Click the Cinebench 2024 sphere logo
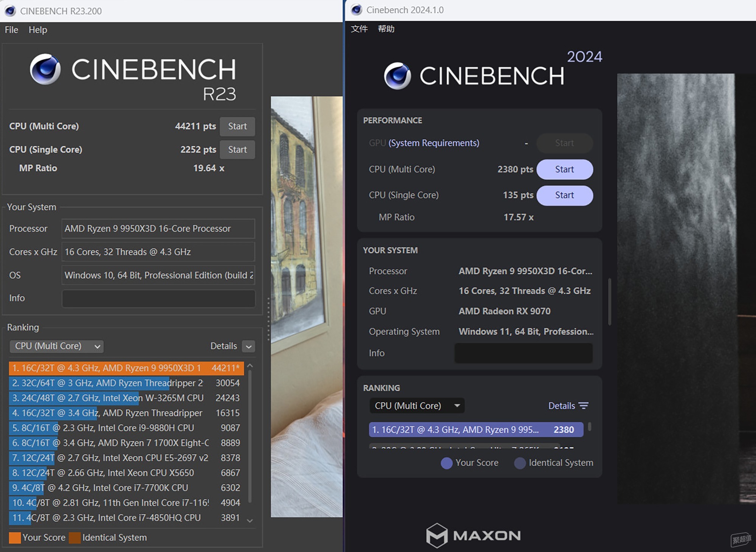Viewport: 756px width, 552px height. pyautogui.click(x=397, y=76)
